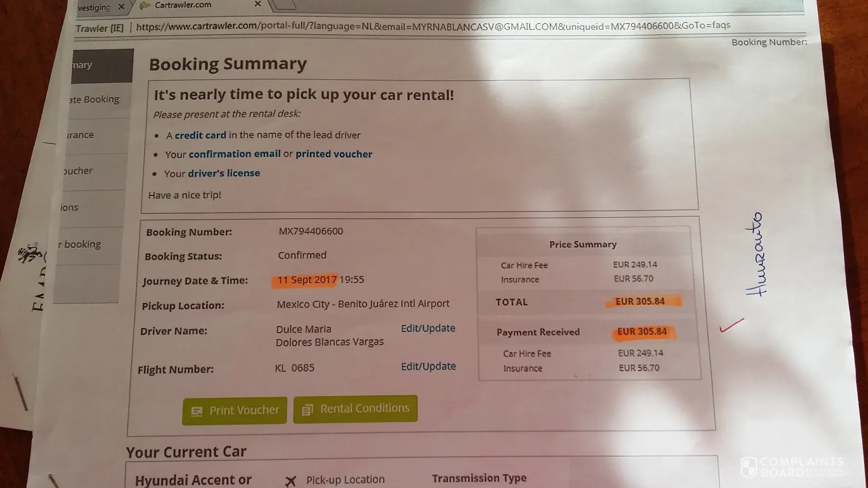Click Edit/Update beside Flight Number

428,366
